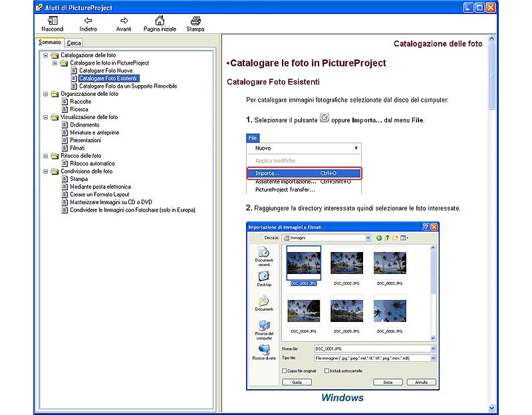The image size is (532, 415).
Task: Click the Inizia button
Action: (x=388, y=382)
